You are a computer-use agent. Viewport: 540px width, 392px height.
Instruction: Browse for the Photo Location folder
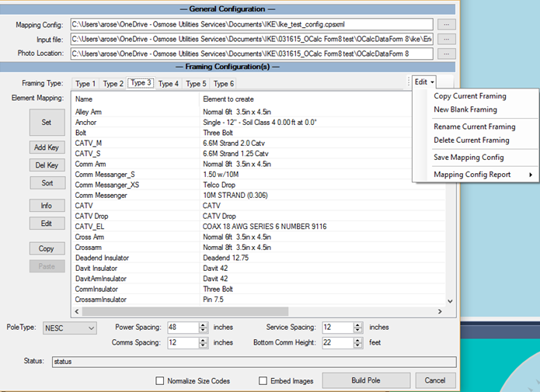[x=446, y=54]
